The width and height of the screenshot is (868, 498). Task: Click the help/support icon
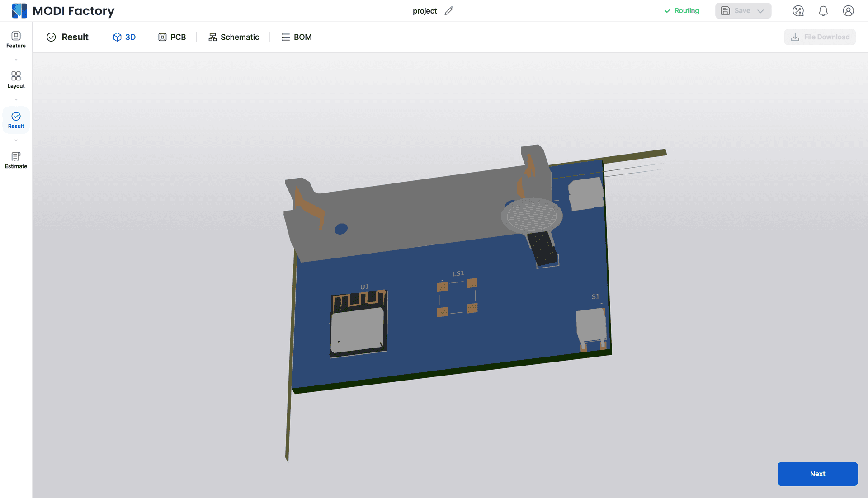pos(798,11)
